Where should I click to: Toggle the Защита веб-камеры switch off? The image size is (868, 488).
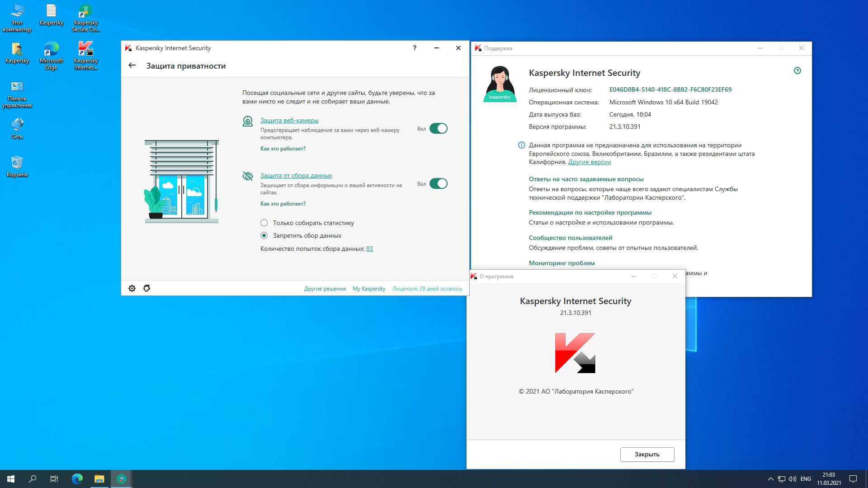438,129
